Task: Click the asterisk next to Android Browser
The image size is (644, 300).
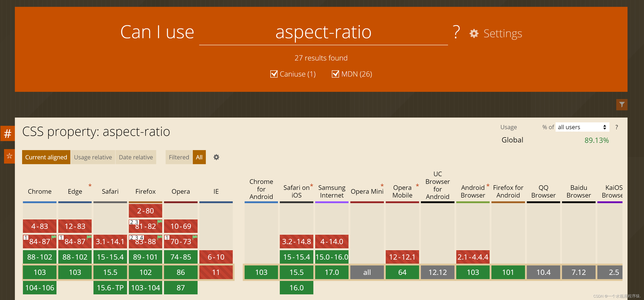Action: point(488,185)
